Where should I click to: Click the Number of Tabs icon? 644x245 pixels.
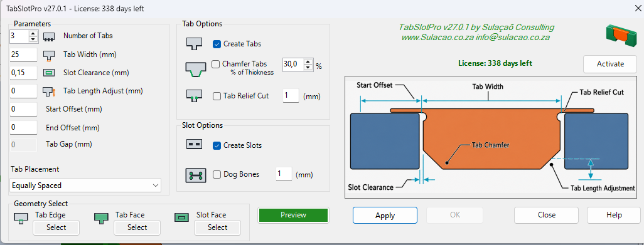tap(50, 36)
